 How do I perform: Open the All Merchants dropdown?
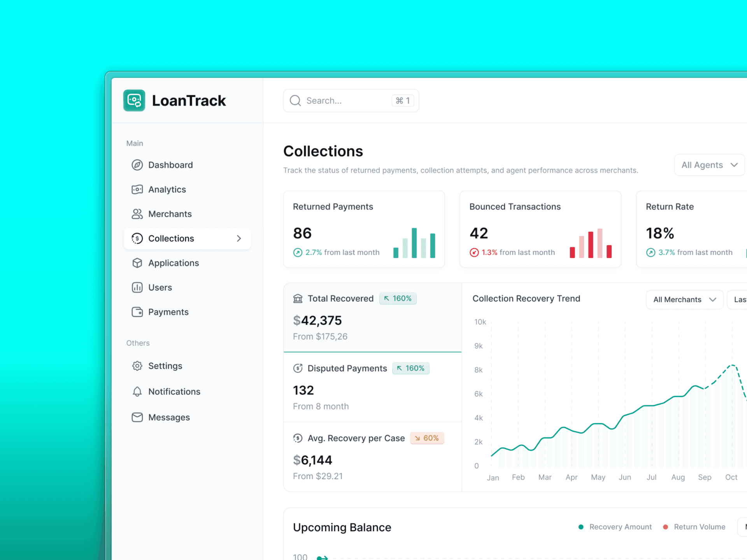point(684,299)
